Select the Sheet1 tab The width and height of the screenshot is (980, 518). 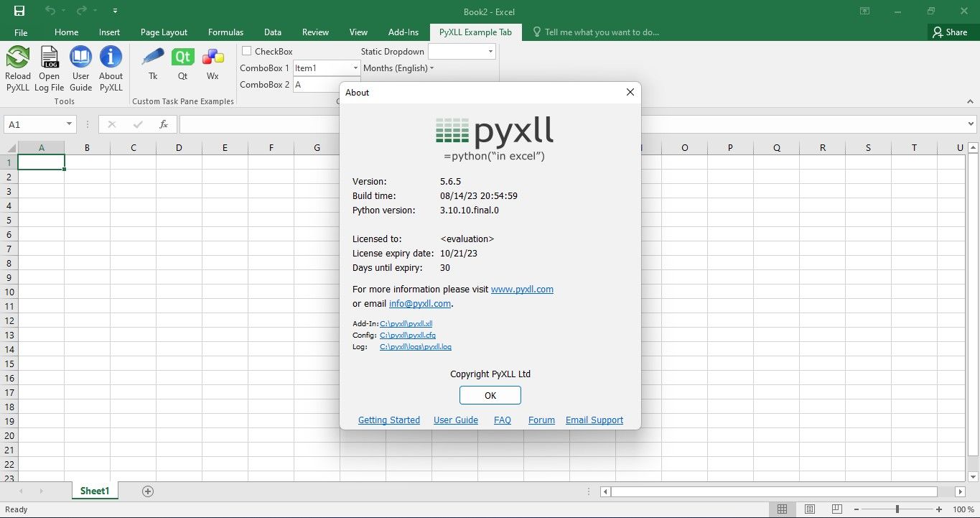(x=94, y=491)
